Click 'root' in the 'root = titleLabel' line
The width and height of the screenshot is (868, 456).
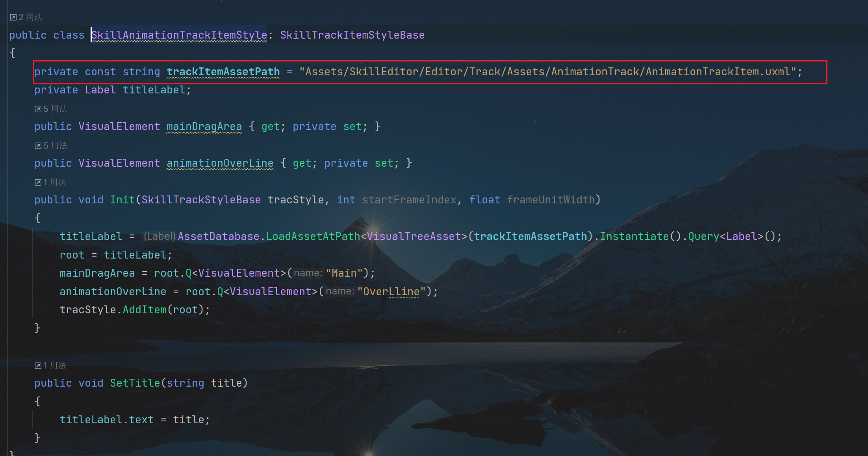[72, 255]
